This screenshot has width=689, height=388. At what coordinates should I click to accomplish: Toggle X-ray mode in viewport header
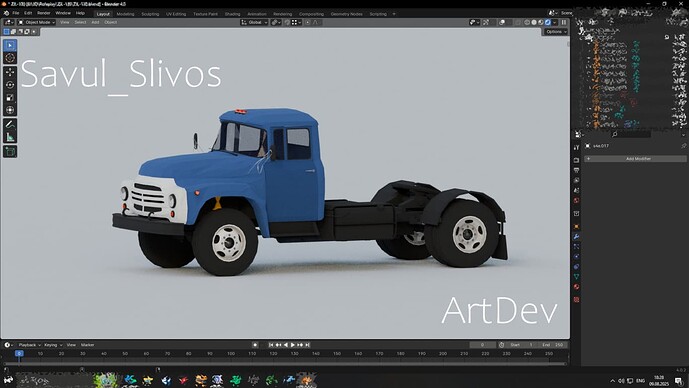click(x=518, y=22)
